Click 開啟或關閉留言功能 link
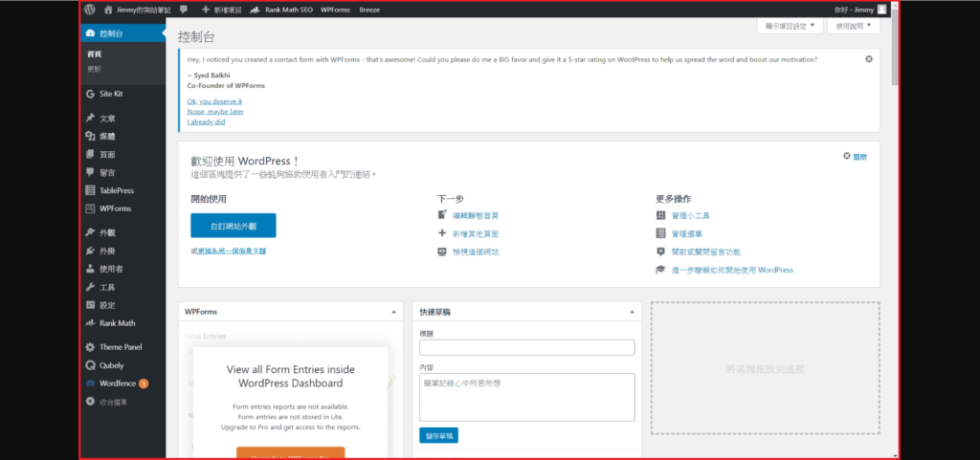Screen dimensions: 980x460 click(x=705, y=252)
